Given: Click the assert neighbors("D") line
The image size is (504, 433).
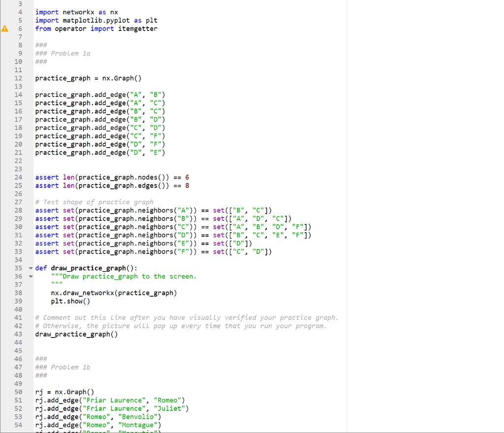Looking at the screenshot, I should (173, 235).
